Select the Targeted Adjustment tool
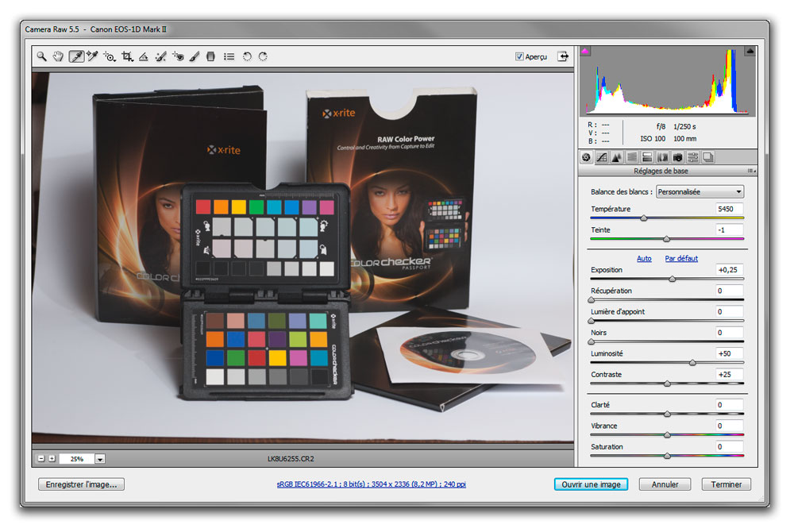The height and width of the screenshot is (532, 794). pos(110,56)
